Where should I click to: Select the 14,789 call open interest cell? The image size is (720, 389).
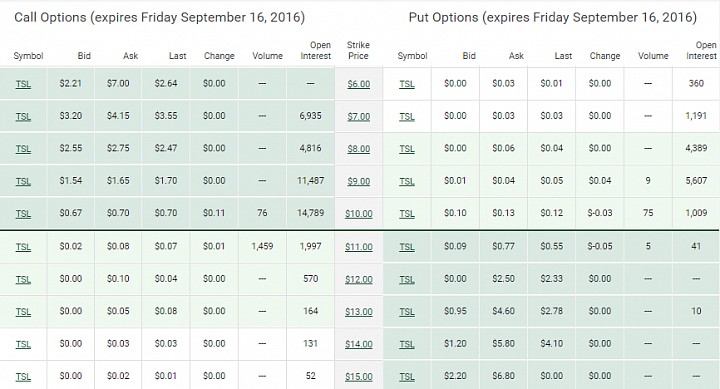pyautogui.click(x=310, y=213)
